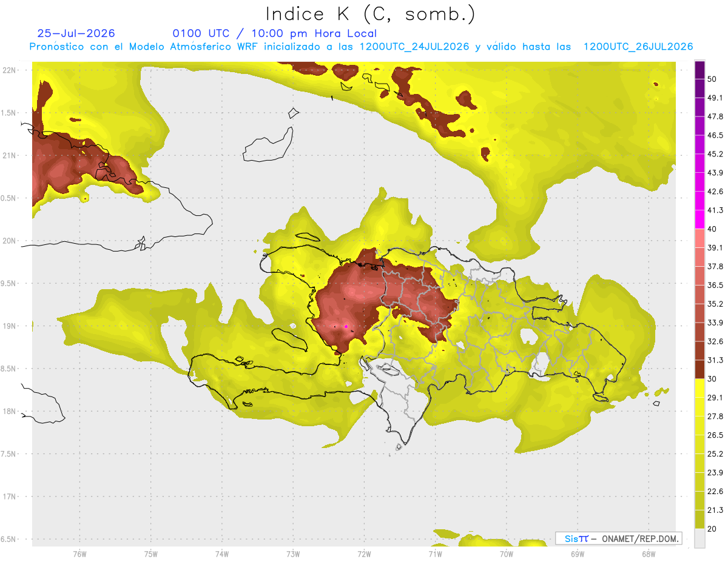Click the '26.5' value on the color scale
Viewport: 728px width, 562px height.
[x=715, y=435]
